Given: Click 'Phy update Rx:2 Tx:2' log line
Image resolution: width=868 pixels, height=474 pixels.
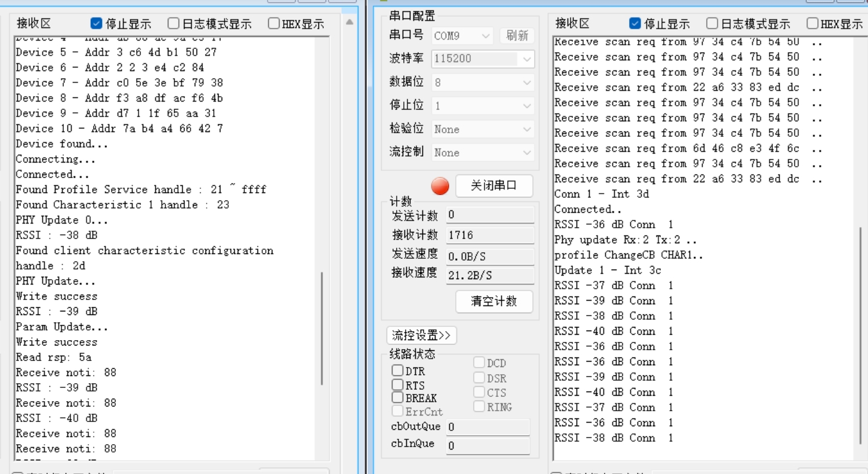Looking at the screenshot, I should coord(625,240).
